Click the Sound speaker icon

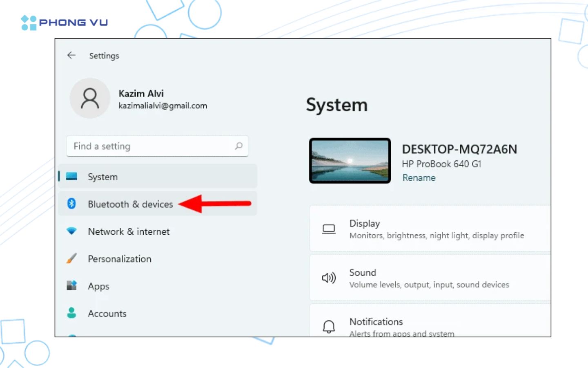click(x=329, y=278)
